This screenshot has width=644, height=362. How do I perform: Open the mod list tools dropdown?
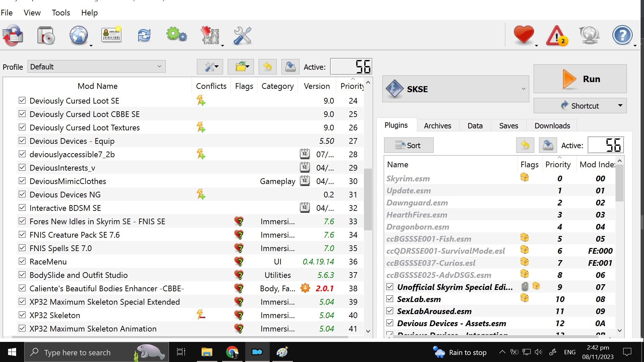pyautogui.click(x=210, y=67)
